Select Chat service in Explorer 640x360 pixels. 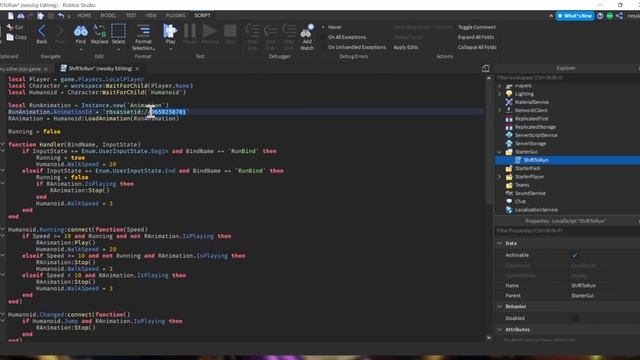520,201
